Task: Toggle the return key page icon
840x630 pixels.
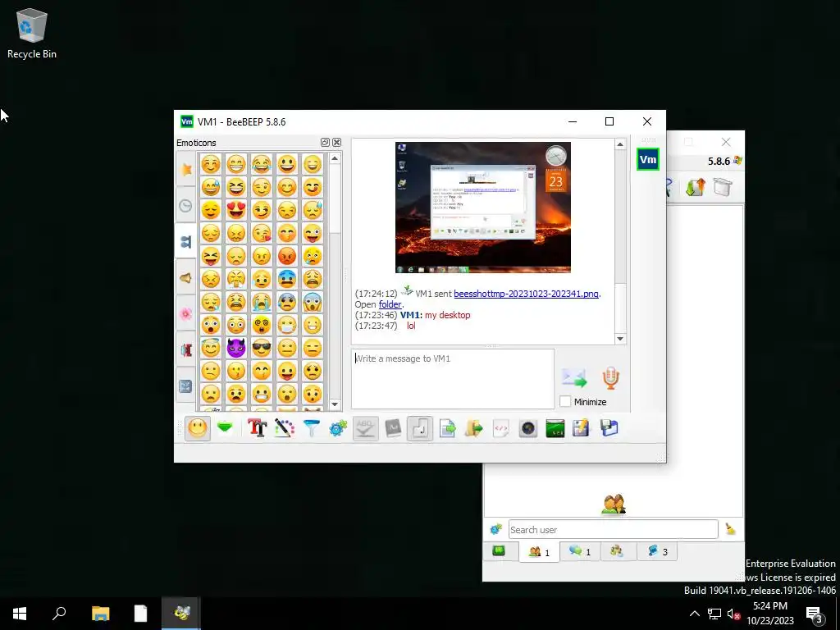Action: click(420, 428)
